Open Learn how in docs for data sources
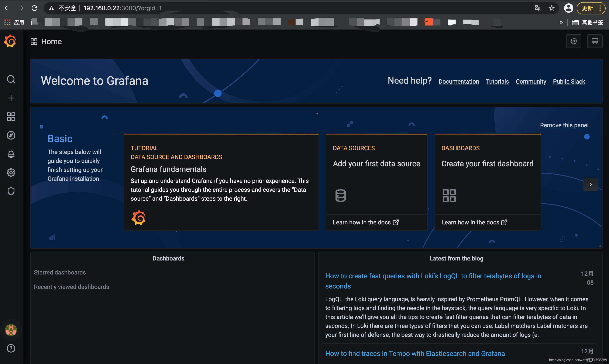This screenshot has height=364, width=609. [366, 222]
